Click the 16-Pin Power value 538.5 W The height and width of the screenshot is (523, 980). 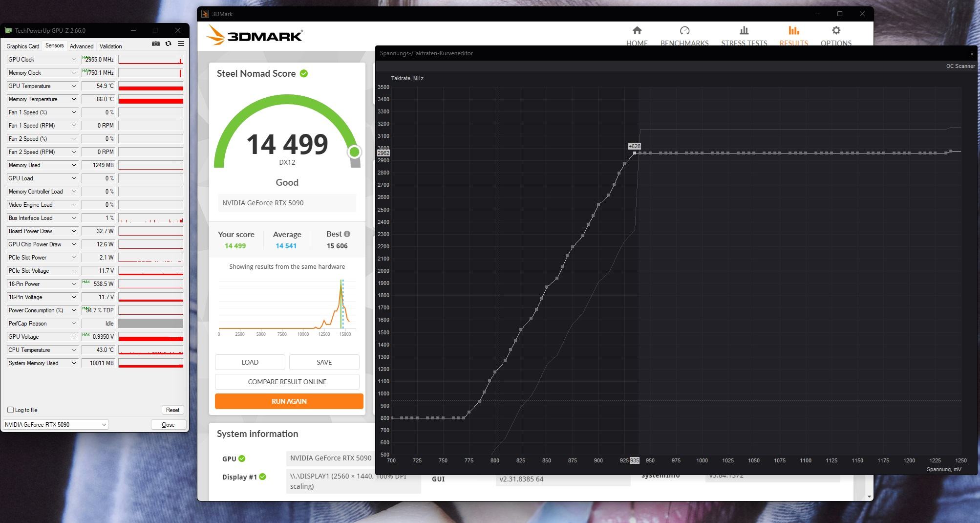[98, 284]
